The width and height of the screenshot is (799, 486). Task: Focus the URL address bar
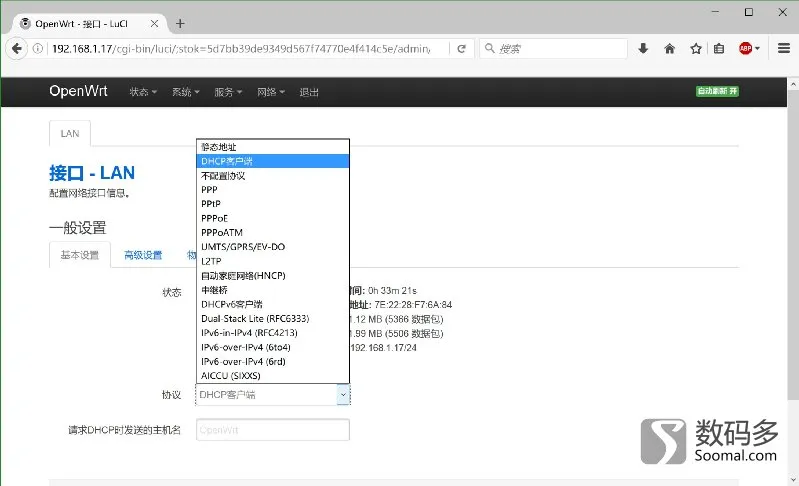(242, 49)
